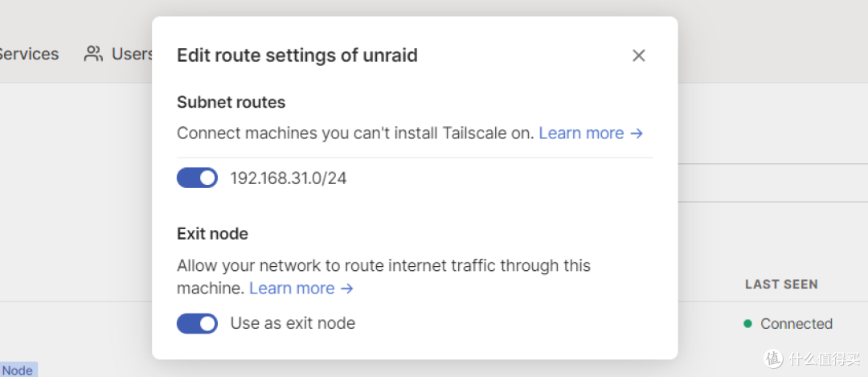Click the Node badge at bottom left

[18, 370]
